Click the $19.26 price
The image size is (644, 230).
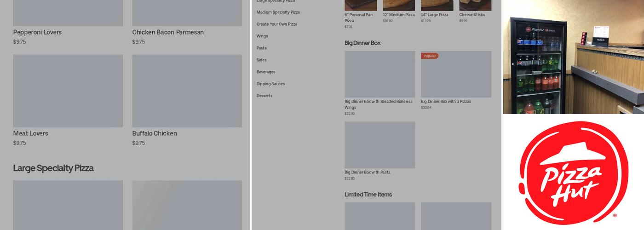(426, 21)
